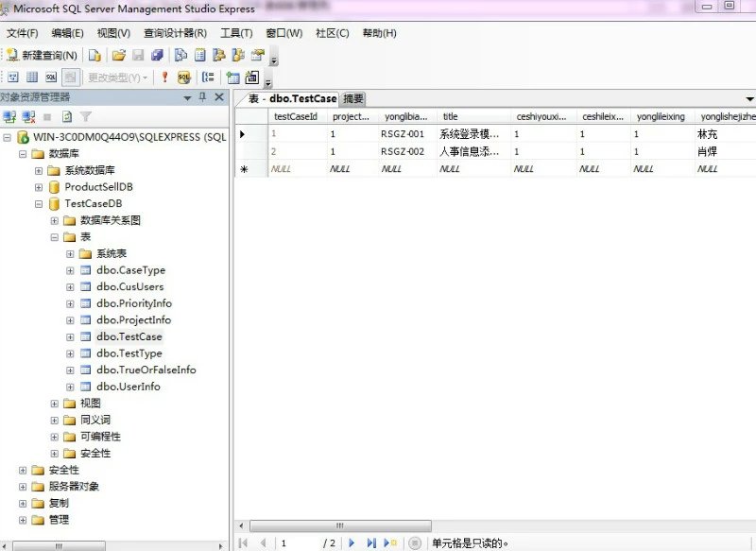Toggle the Object Explorer auto-hide pin
The image size is (756, 551).
click(x=203, y=97)
